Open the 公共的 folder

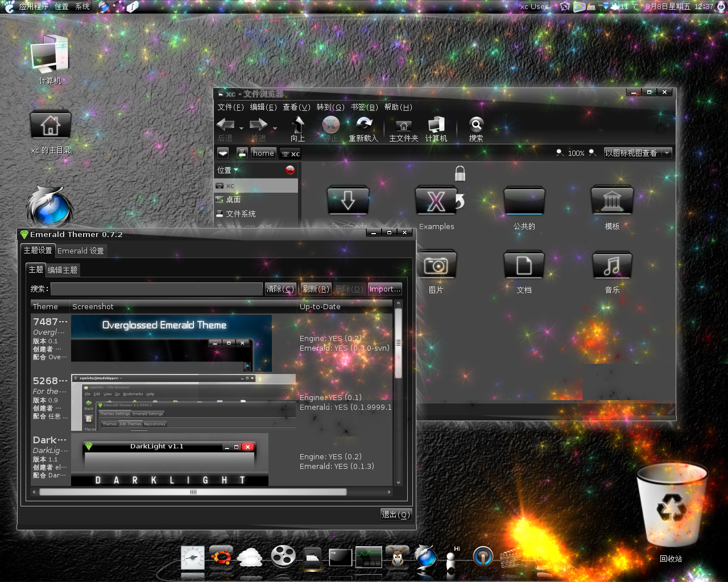(x=524, y=201)
